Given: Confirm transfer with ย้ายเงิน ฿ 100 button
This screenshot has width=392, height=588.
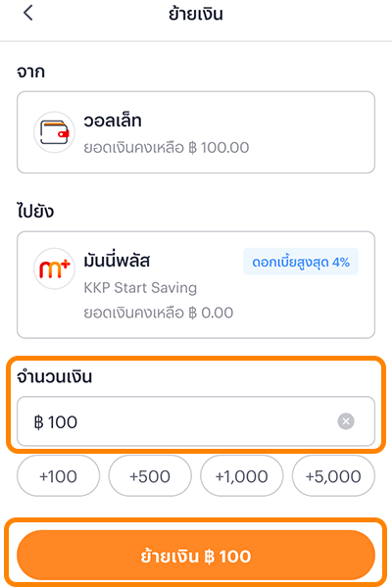Looking at the screenshot, I should click(x=196, y=556).
